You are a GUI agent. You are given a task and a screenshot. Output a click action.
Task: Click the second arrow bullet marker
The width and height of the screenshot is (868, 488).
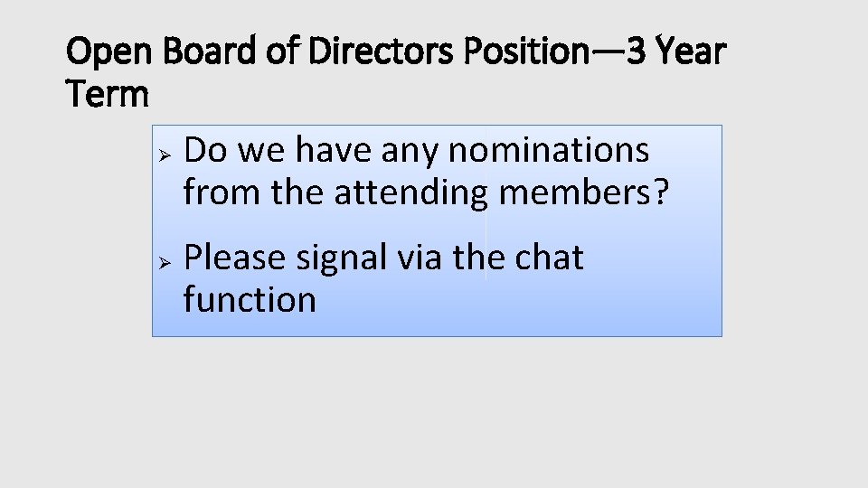point(163,260)
